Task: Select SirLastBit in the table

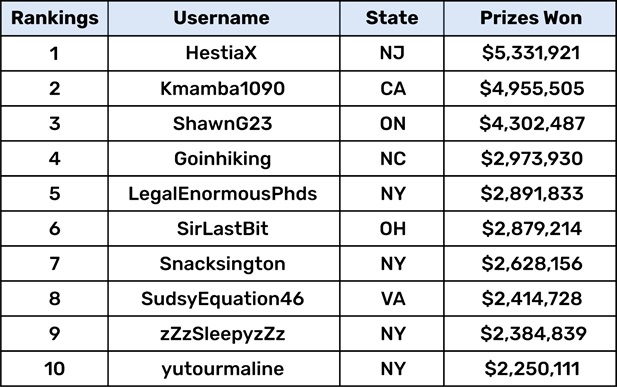Action: coord(222,228)
